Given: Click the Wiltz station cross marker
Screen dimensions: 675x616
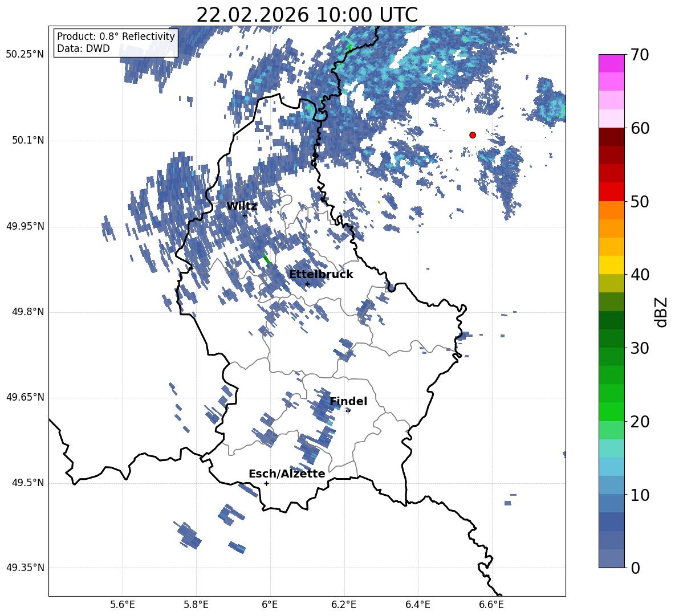Looking at the screenshot, I should 245,215.
